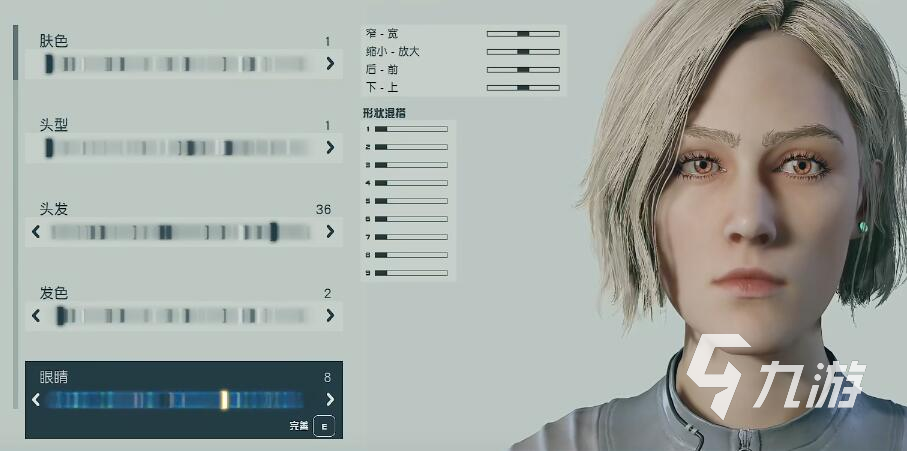Click the right arrow on 头型 row
The height and width of the screenshot is (451, 907).
pos(330,148)
